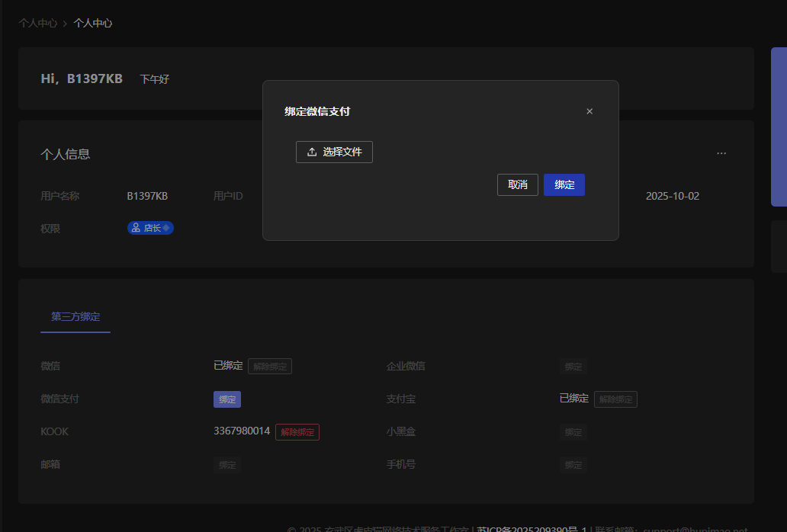This screenshot has height=532, width=787.
Task: Click the user icon in 店长 badge
Action: click(x=136, y=228)
